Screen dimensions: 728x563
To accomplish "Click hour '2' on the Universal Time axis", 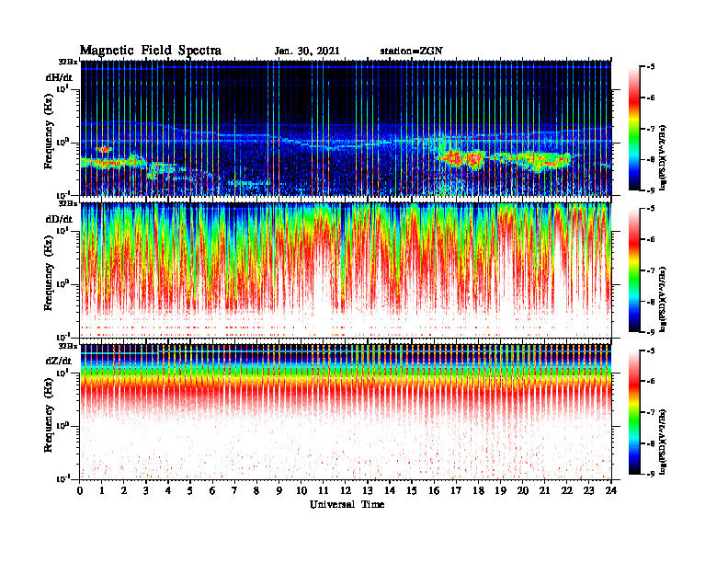I will click(x=124, y=490).
